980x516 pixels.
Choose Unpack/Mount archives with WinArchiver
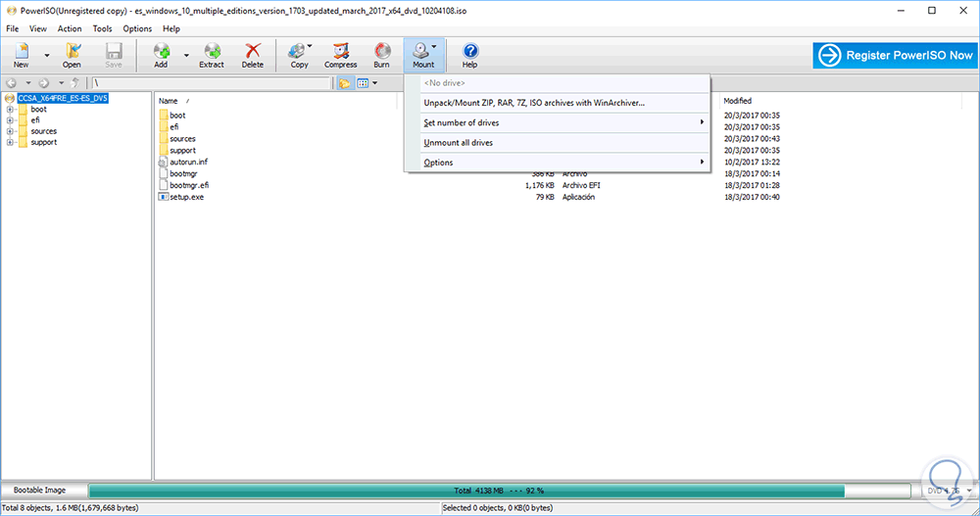pos(558,103)
